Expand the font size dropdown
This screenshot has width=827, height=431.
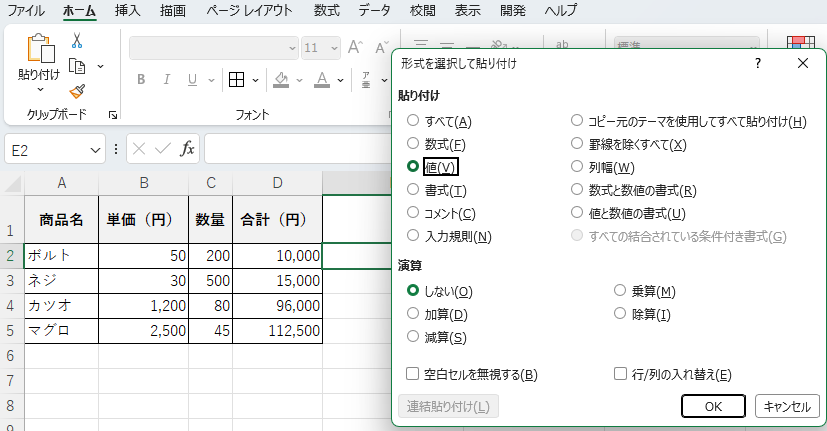pos(335,48)
